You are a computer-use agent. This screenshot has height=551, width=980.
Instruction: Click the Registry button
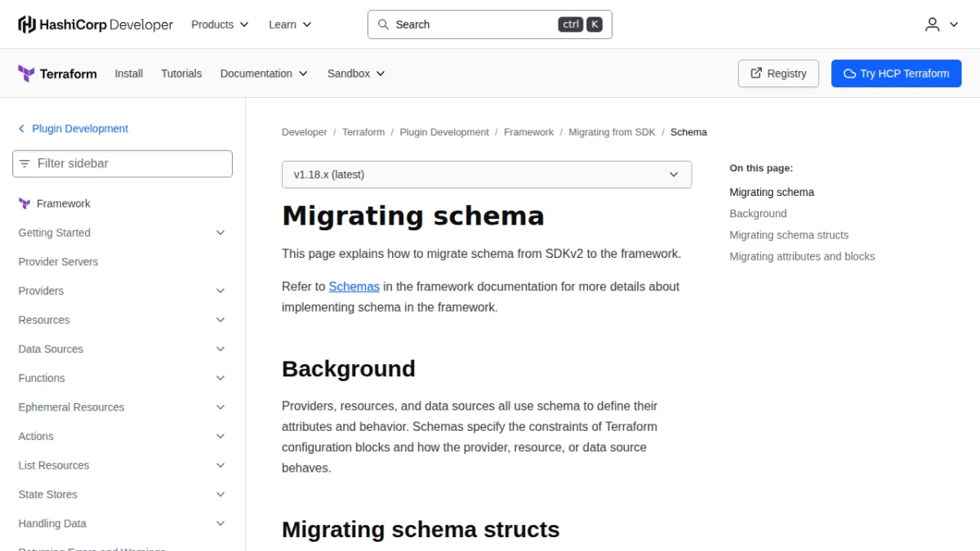[x=778, y=73]
